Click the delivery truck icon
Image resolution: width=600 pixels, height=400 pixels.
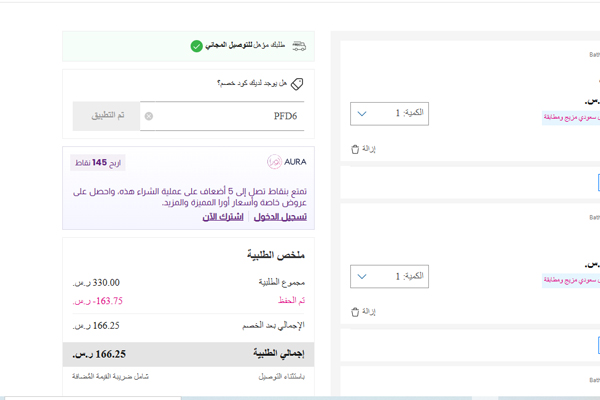(299, 46)
